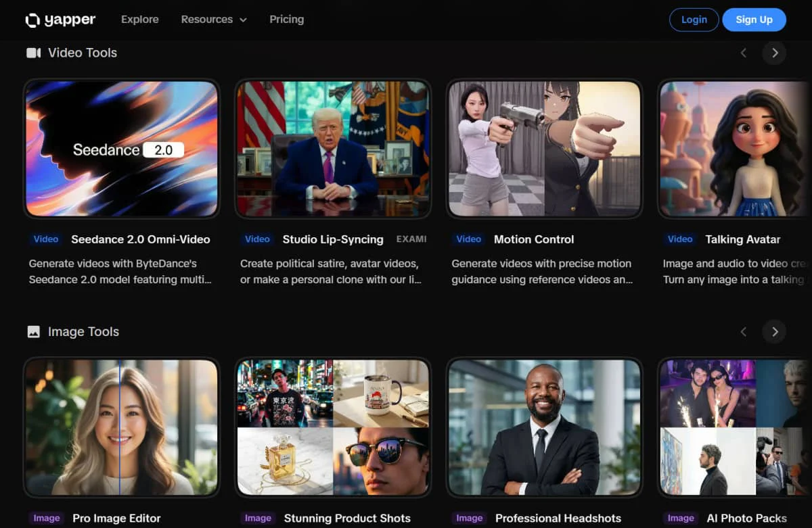
Task: Open the Explore page
Action: pos(140,20)
